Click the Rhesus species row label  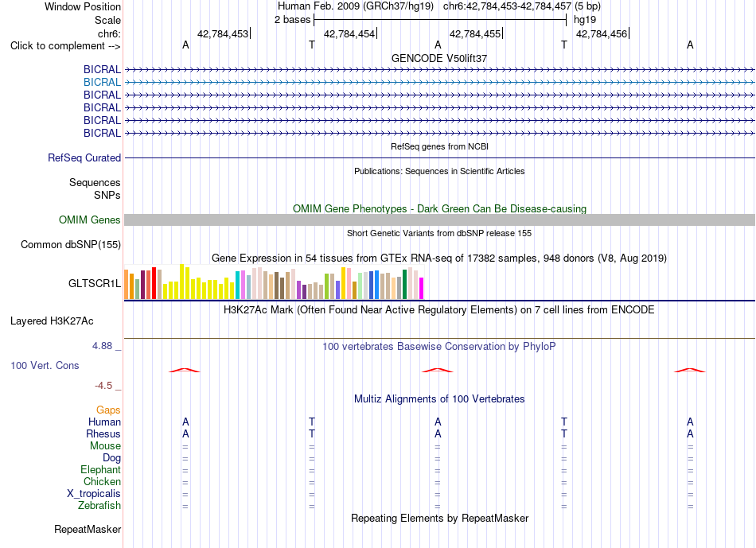pos(103,433)
